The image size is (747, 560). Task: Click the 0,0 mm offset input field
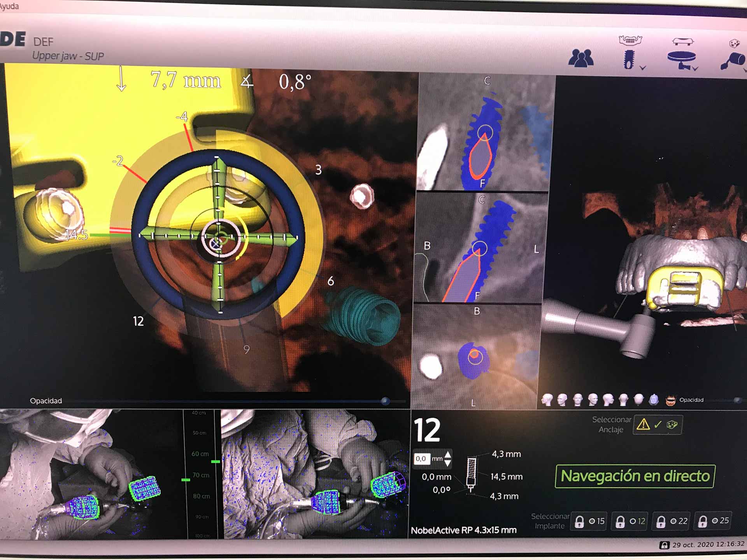click(x=421, y=459)
